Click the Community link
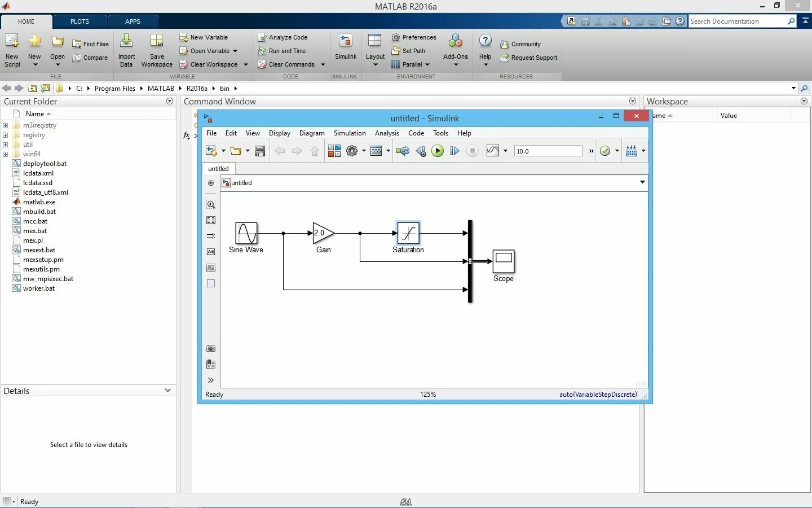This screenshot has width=812, height=508. [520, 44]
